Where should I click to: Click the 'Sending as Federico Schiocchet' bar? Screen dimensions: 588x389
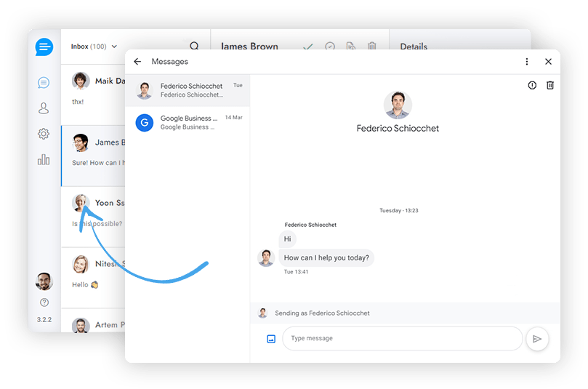coord(405,313)
